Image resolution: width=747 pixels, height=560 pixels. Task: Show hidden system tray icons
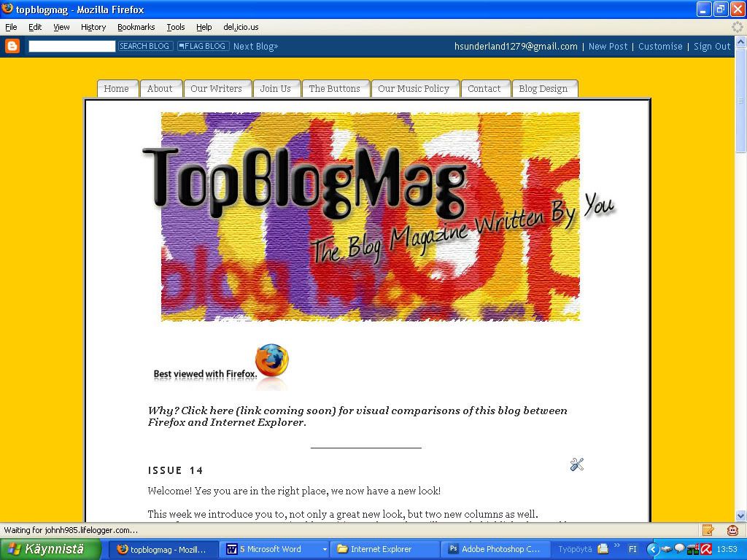pos(651,550)
